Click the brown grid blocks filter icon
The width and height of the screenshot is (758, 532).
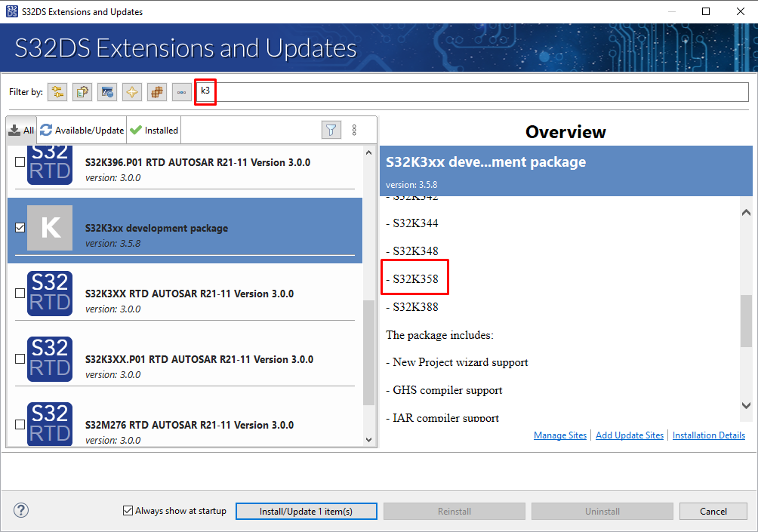point(157,92)
